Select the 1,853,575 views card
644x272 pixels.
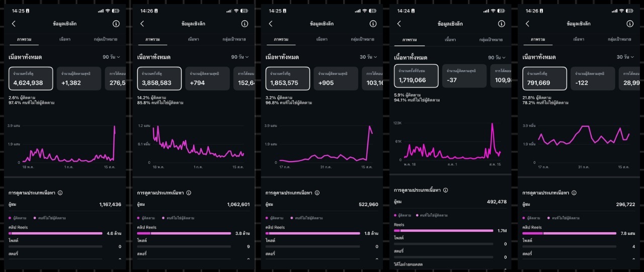pos(288,79)
